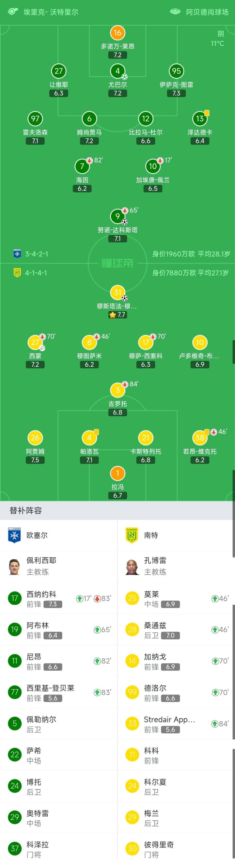The height and width of the screenshot is (868, 235).
Task: Click the referee whistle icon
Action: [x=12, y=12]
